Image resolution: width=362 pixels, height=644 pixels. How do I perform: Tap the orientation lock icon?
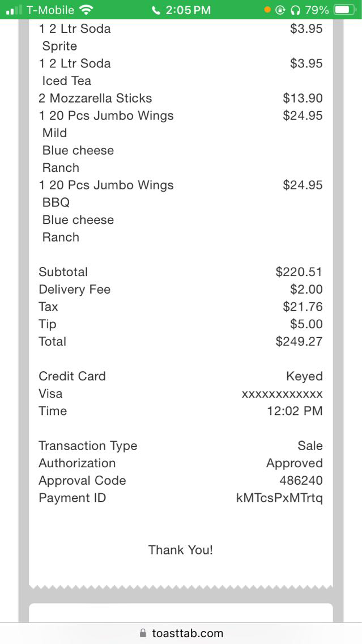pos(280,10)
